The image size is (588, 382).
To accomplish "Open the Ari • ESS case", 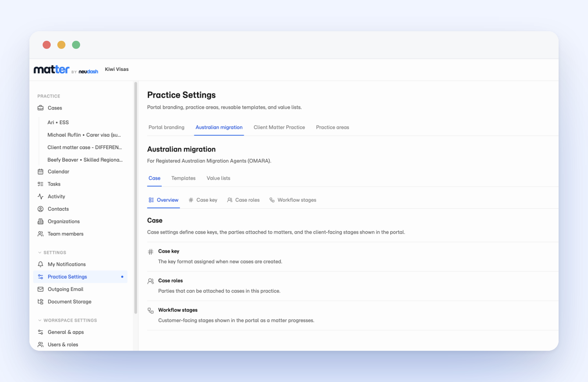I will pyautogui.click(x=58, y=122).
